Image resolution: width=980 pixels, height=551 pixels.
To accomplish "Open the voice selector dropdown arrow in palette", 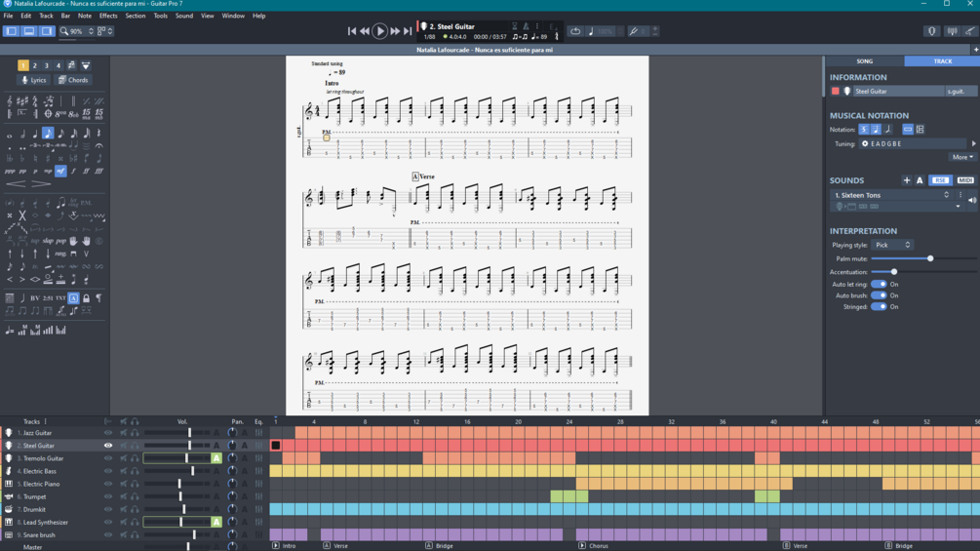I will pos(86,65).
